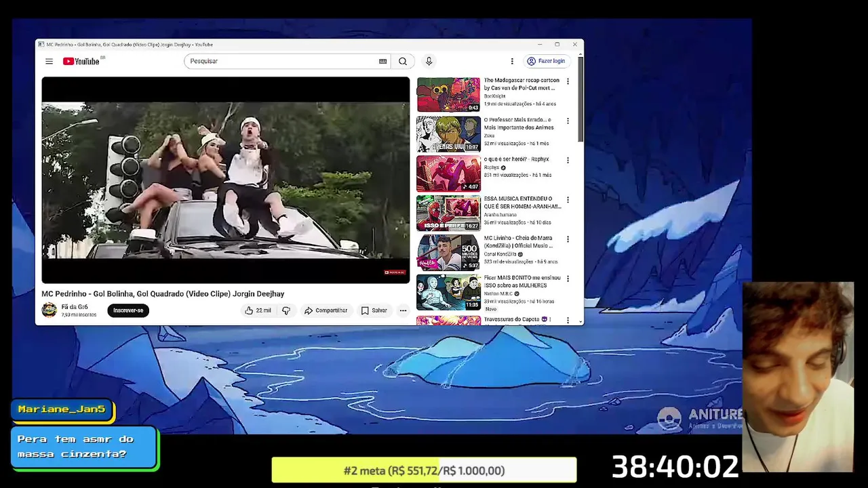The height and width of the screenshot is (488, 868).
Task: Open the more actions ellipsis next to Salvar
Action: tap(403, 310)
